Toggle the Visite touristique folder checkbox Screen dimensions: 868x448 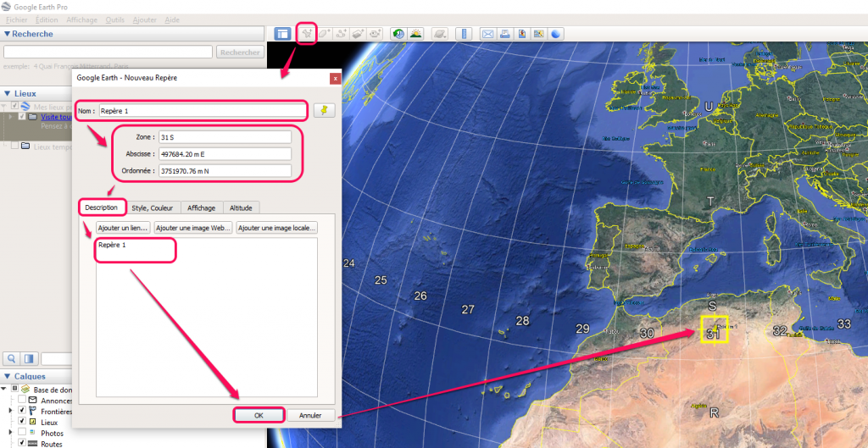click(x=22, y=117)
